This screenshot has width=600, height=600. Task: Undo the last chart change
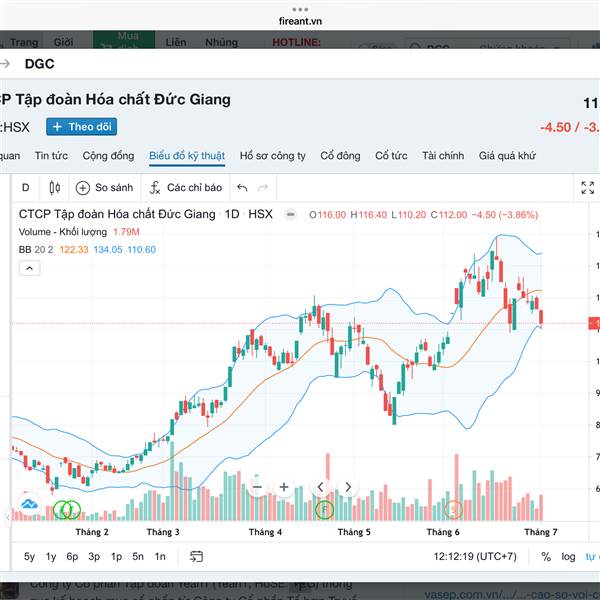tap(242, 188)
